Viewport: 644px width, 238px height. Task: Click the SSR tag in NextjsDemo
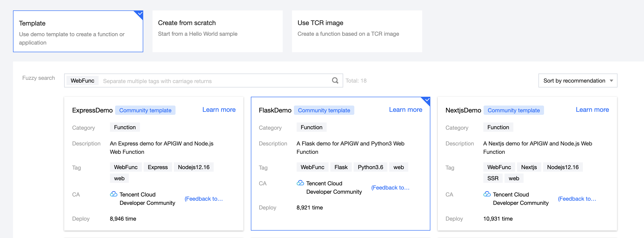pyautogui.click(x=492, y=178)
